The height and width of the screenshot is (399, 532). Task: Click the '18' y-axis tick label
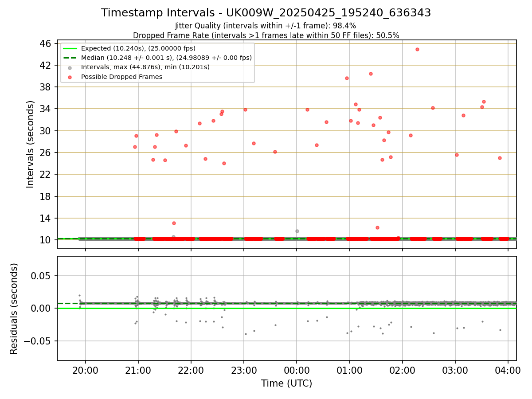point(46,196)
